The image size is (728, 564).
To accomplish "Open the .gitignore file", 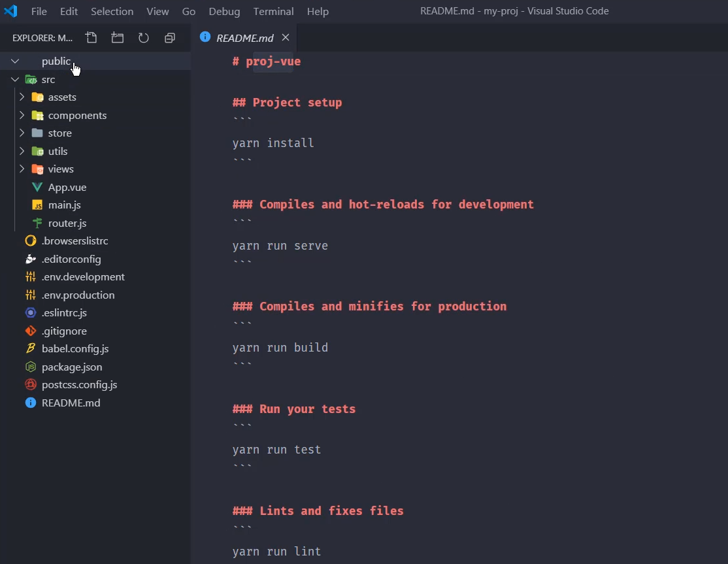I will coord(64,331).
